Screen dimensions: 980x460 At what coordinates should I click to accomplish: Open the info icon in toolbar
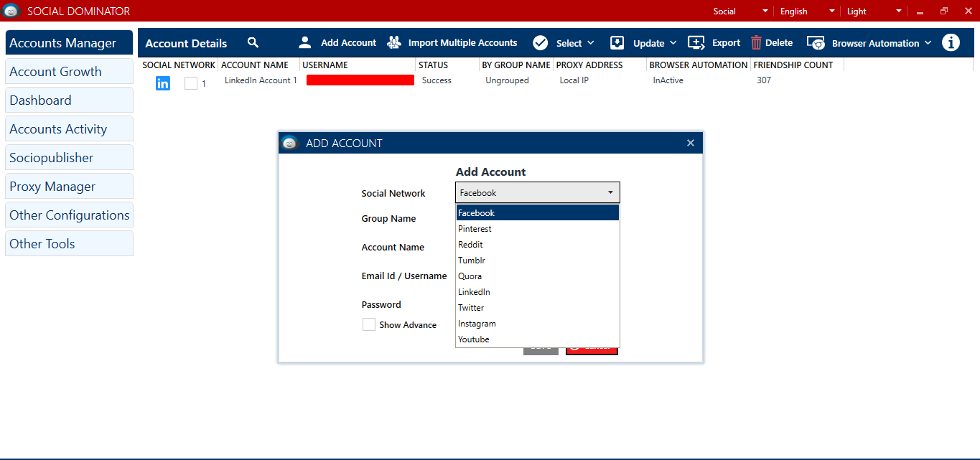pyautogui.click(x=951, y=42)
